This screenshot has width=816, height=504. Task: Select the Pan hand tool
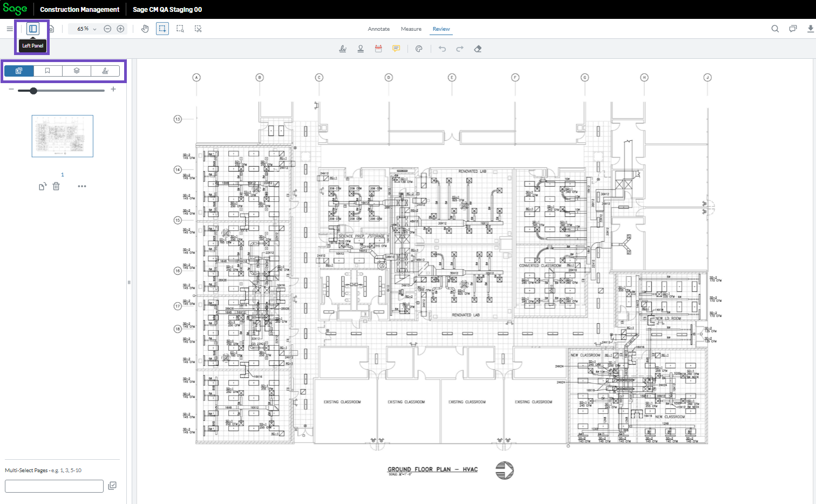click(145, 29)
